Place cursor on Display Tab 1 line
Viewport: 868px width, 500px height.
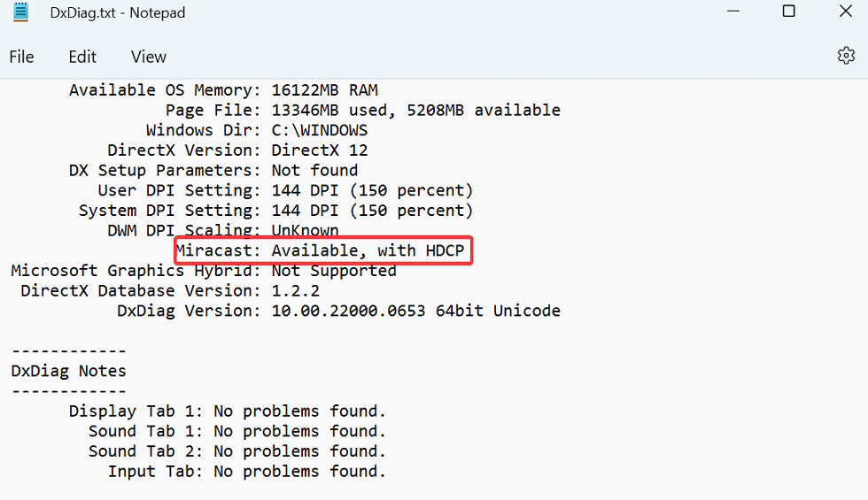(x=228, y=412)
